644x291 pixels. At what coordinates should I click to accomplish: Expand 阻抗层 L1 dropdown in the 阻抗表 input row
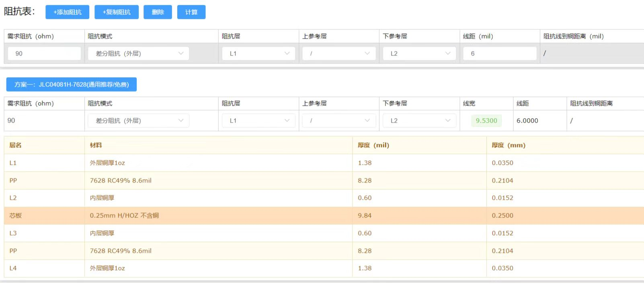point(258,53)
